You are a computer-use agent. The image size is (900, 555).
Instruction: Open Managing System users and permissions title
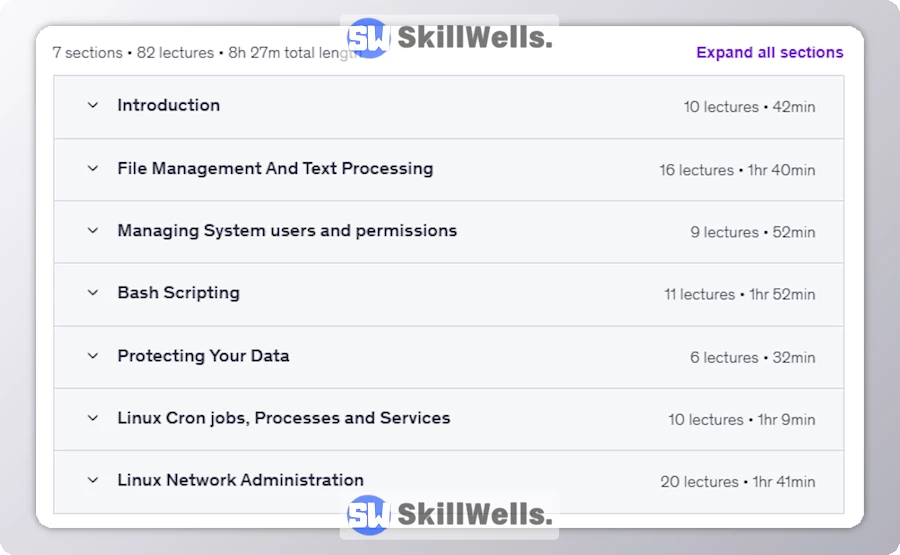[x=287, y=230]
